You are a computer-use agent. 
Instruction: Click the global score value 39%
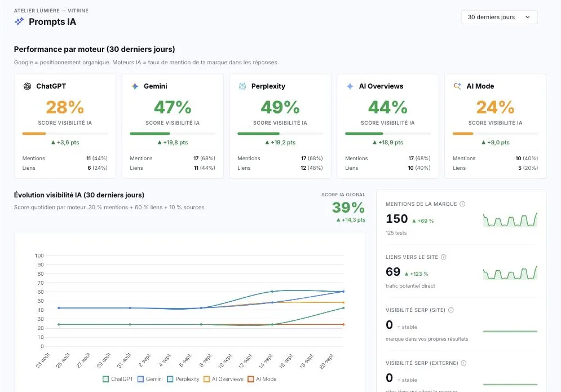[x=348, y=208]
